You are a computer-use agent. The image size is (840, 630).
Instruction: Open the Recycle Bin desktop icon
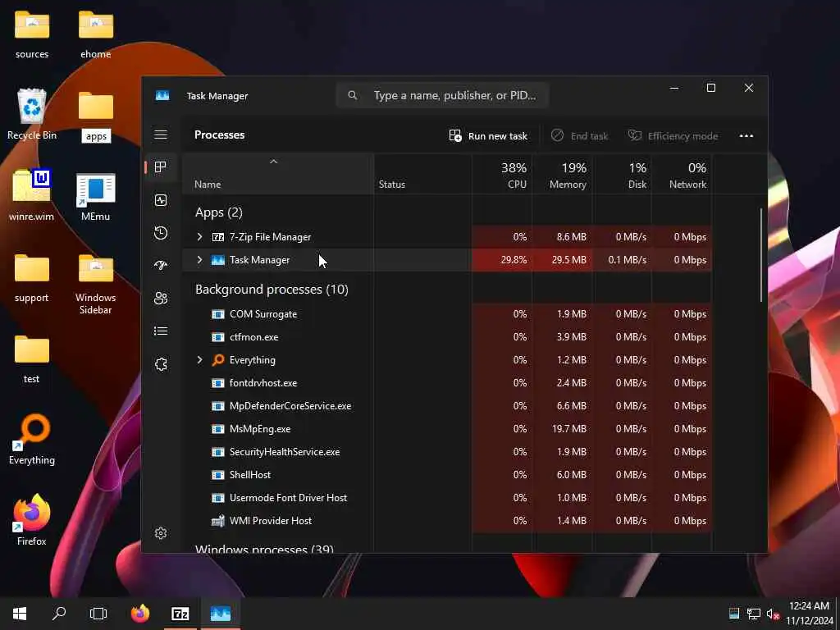click(32, 113)
